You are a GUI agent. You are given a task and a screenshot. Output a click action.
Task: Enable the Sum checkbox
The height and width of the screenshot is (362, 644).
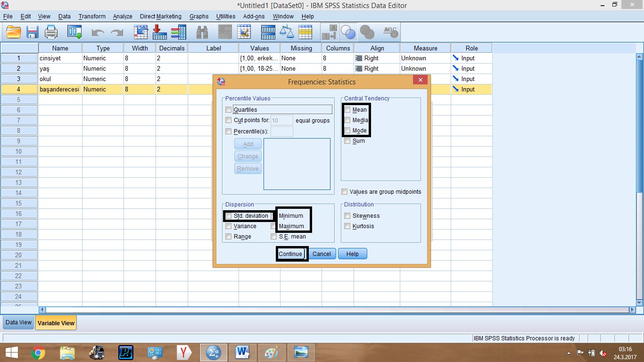click(x=347, y=141)
